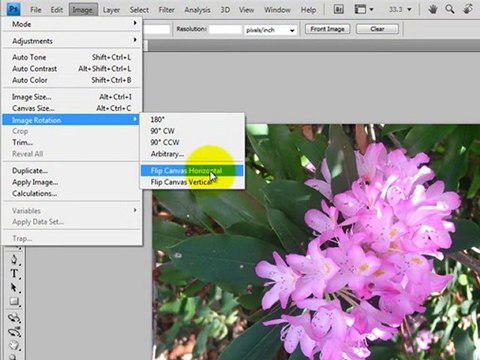The width and height of the screenshot is (480, 360).
Task: Open the Layer menu
Action: (111, 10)
